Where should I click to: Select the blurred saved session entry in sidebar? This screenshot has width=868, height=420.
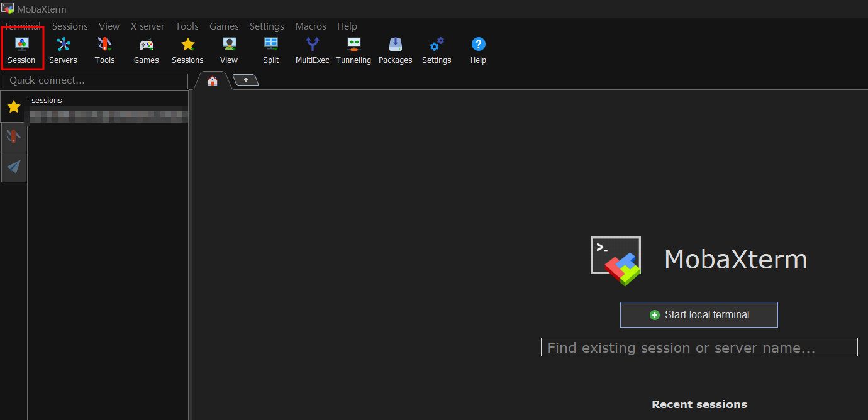coord(108,116)
